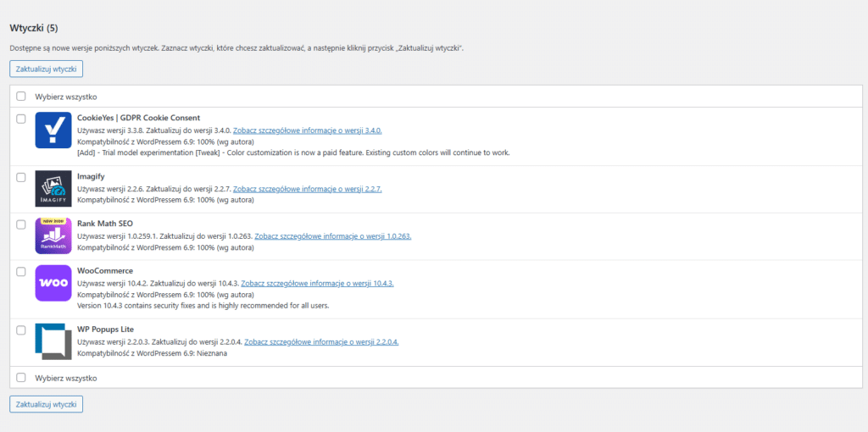Click the WooCommerce purple Woo icon
Screen dimensions: 868x432
click(53, 283)
